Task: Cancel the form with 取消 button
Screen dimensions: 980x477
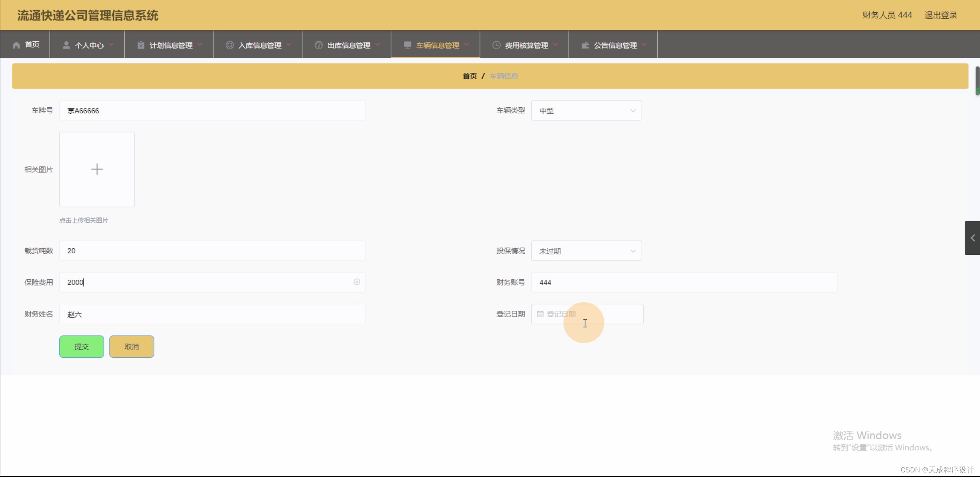Action: coord(131,346)
